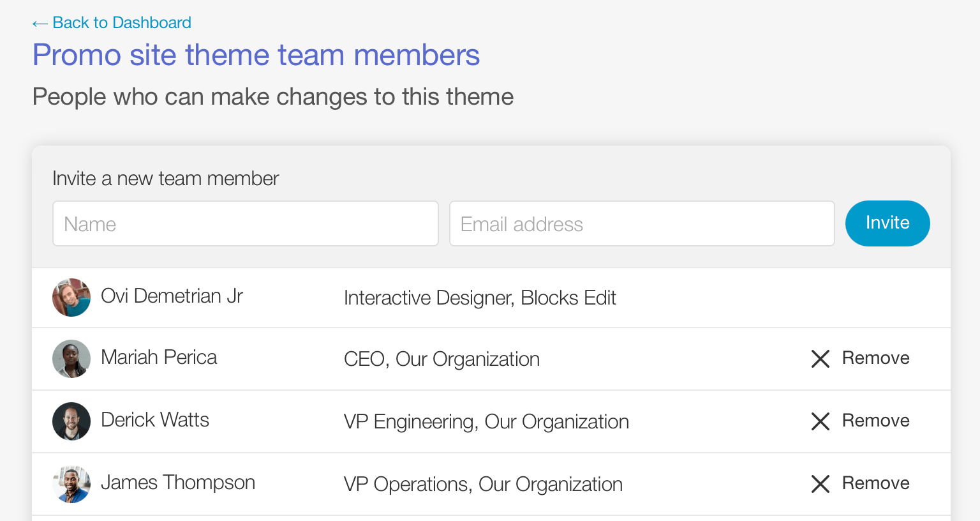980x521 pixels.
Task: Click 'VP Operations, Our Organization' text
Action: point(483,485)
